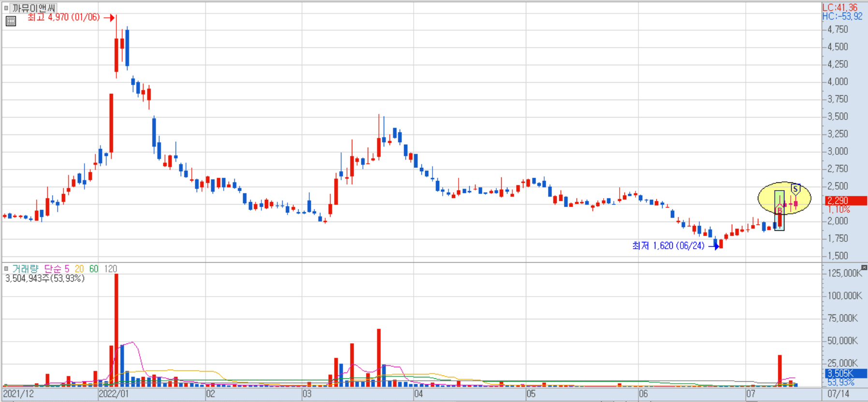Click the 07/14 current date label

coord(839,394)
